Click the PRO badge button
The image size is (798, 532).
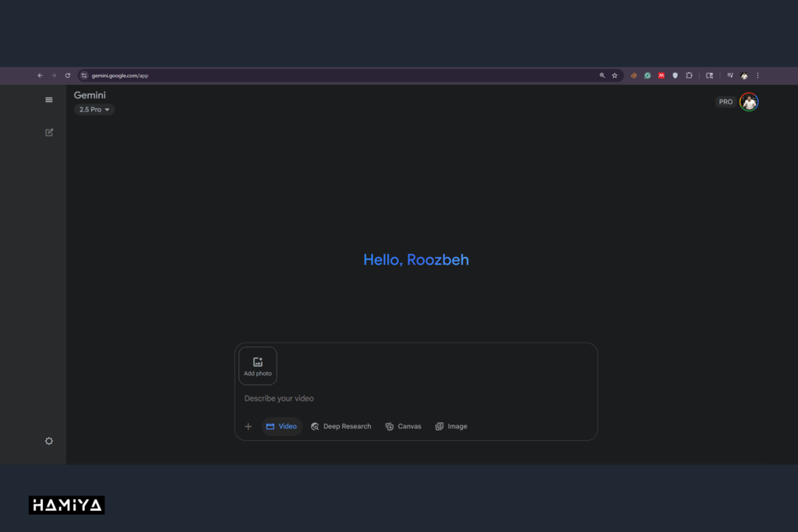726,102
